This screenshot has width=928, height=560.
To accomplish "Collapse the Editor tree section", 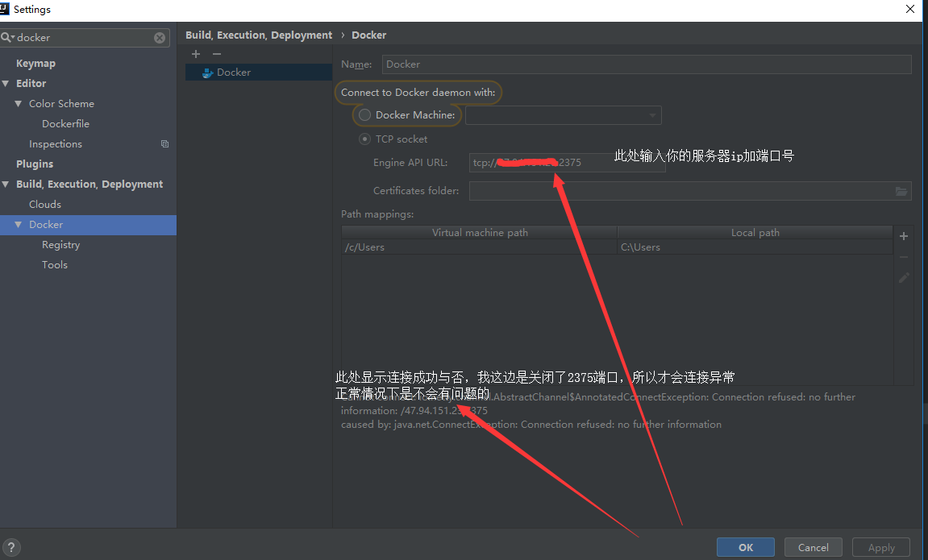I will coord(6,84).
